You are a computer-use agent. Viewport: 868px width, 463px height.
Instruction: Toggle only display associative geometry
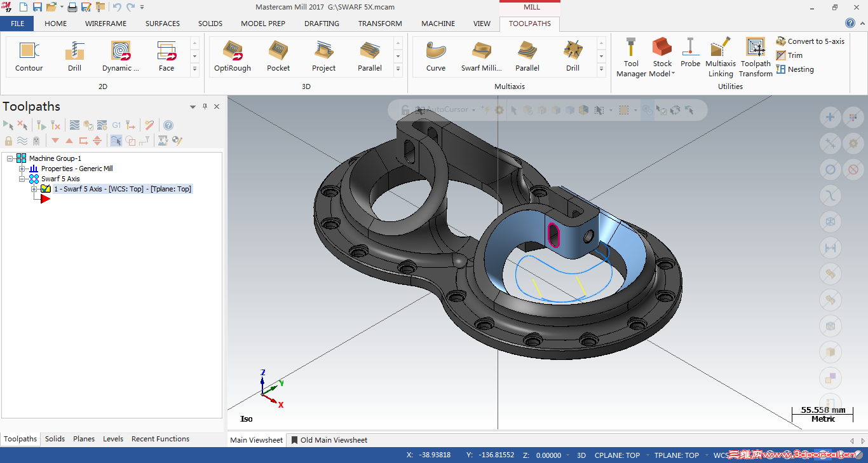tap(130, 141)
